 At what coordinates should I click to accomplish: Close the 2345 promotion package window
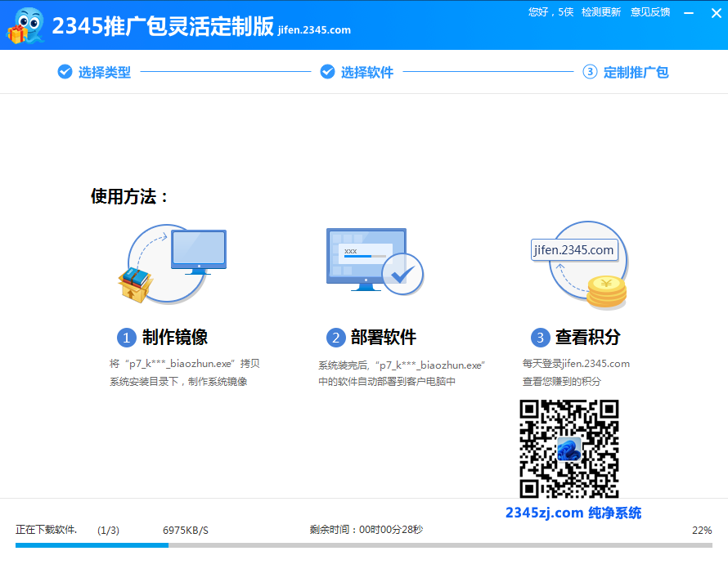[716, 13]
